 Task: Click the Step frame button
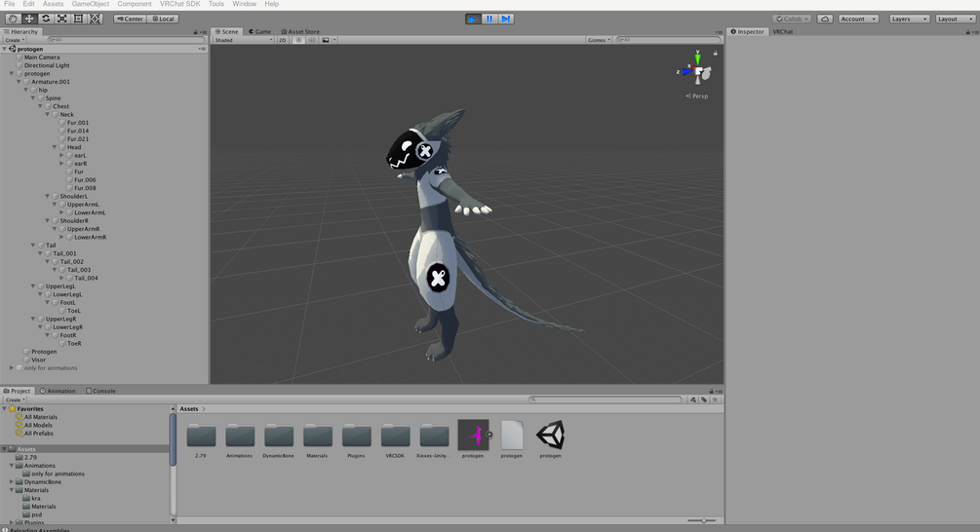coord(506,19)
